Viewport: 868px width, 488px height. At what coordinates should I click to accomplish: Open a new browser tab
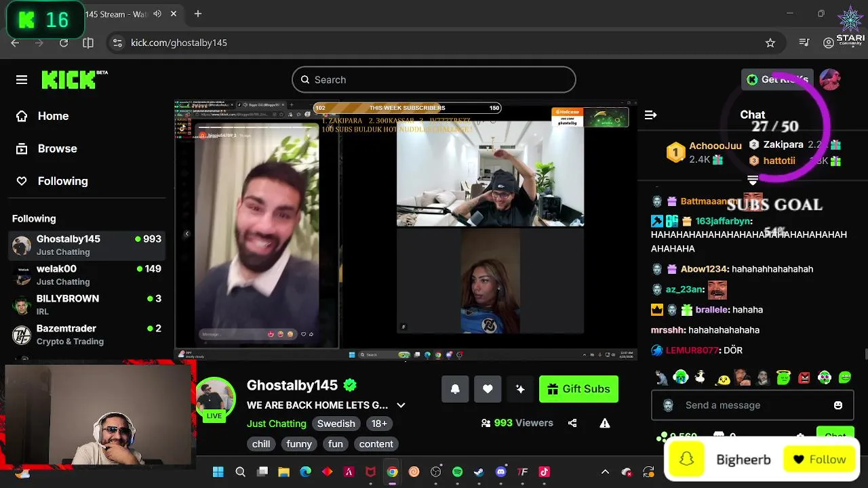[198, 14]
